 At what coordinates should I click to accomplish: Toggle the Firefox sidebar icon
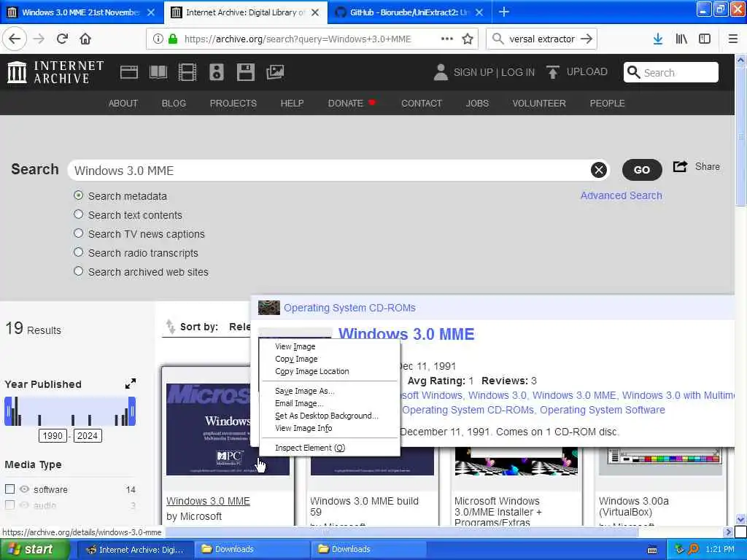[x=705, y=39]
